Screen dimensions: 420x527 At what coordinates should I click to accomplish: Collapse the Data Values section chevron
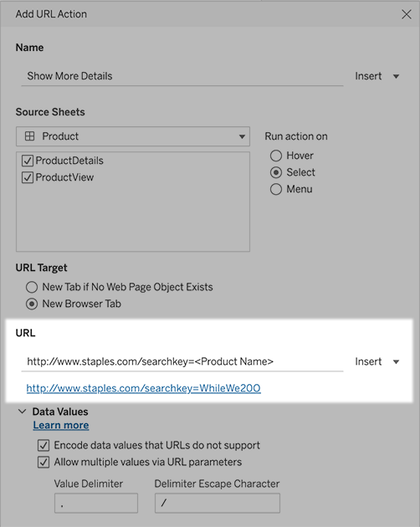click(x=23, y=412)
